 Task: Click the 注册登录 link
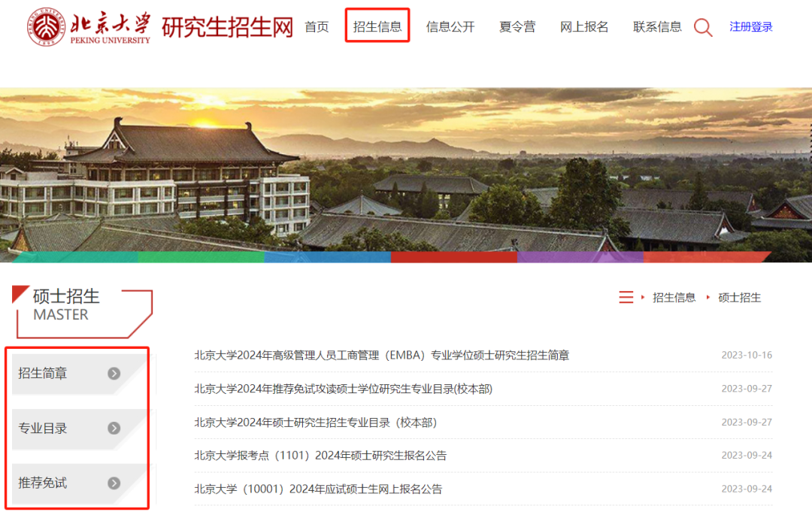(x=751, y=27)
